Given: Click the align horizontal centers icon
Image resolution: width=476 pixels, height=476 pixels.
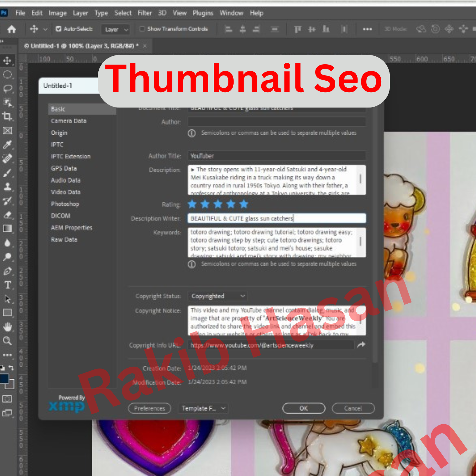Looking at the screenshot, I should tap(243, 29).
